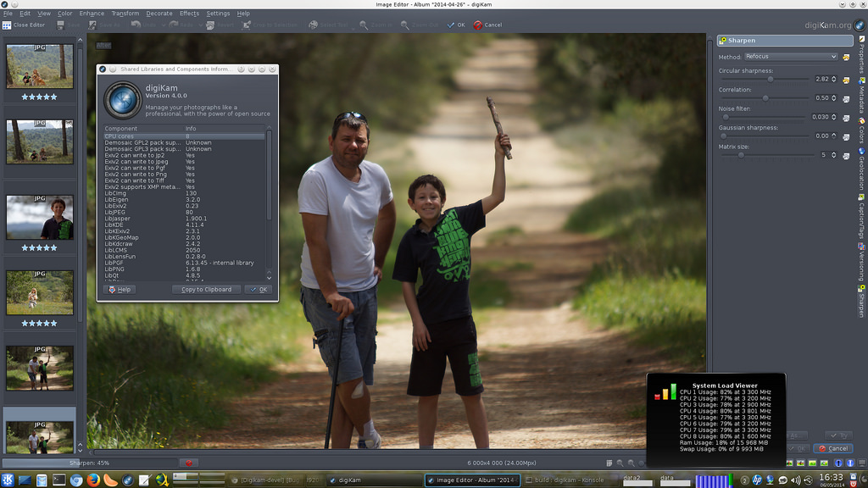Adjust the Circular sharpness slider handle
The width and height of the screenshot is (868, 488).
(770, 80)
